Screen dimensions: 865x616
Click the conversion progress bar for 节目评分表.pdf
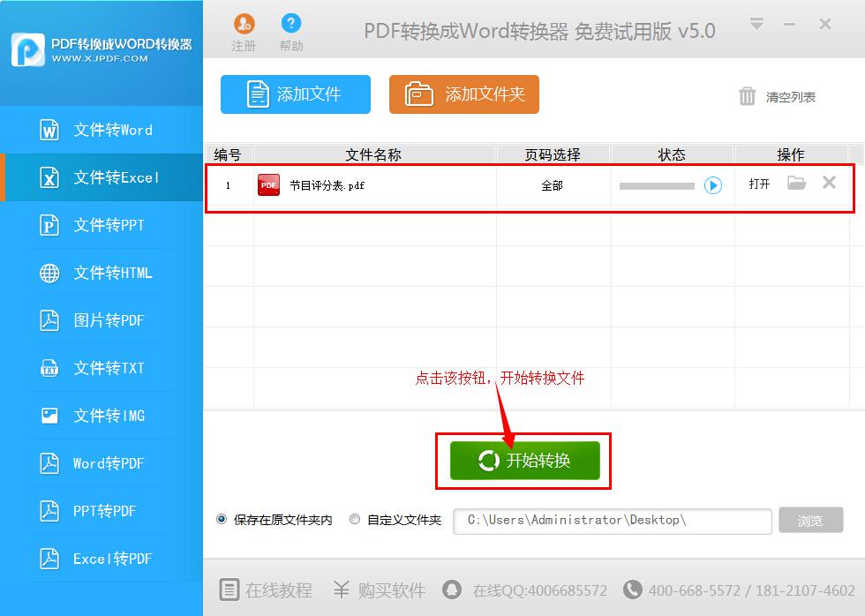[x=657, y=186]
